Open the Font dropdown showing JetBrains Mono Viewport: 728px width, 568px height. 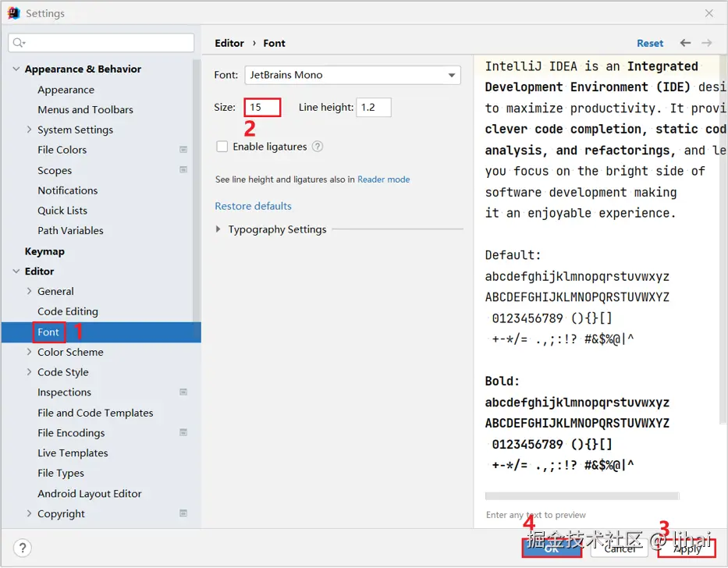pyautogui.click(x=353, y=75)
